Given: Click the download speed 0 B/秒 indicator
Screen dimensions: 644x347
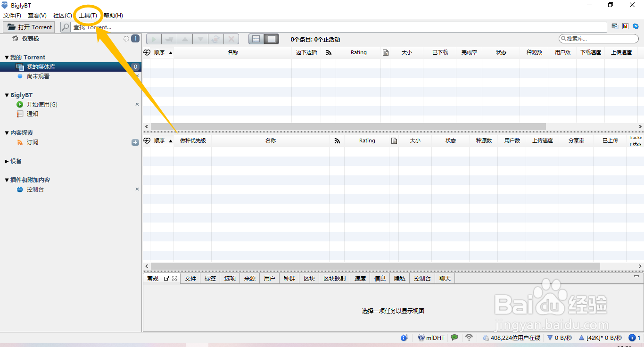Looking at the screenshot, I should pos(559,338).
